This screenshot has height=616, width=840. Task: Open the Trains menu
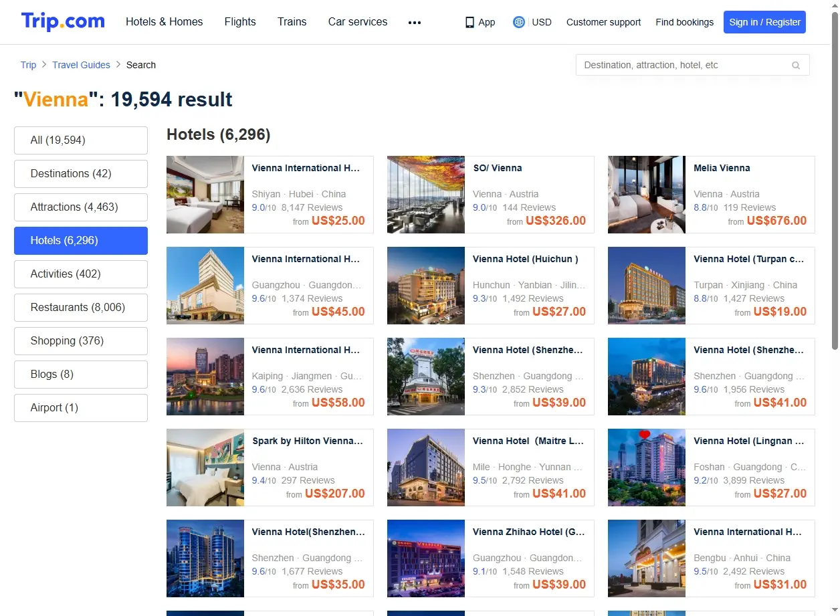coord(292,22)
